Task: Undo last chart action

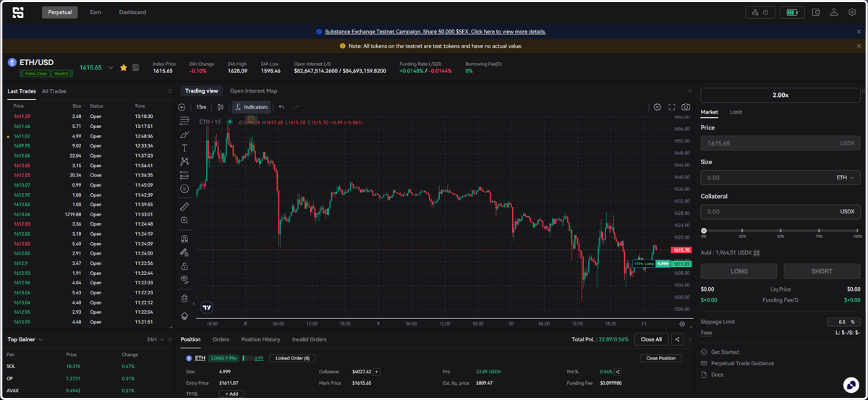Action: coord(281,107)
